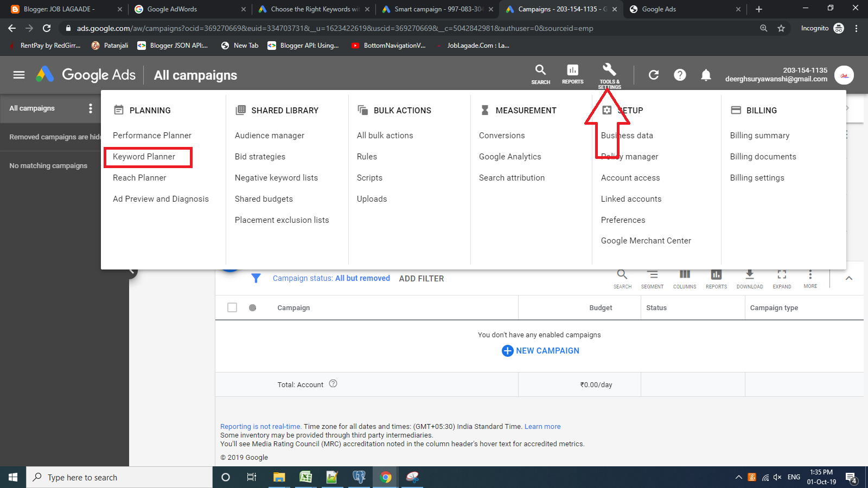This screenshot has height=488, width=868.
Task: Click ADD FILTER
Action: click(x=422, y=279)
